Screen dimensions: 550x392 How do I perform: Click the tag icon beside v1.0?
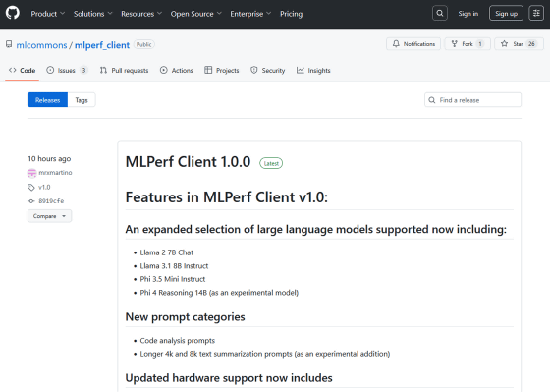(31, 187)
